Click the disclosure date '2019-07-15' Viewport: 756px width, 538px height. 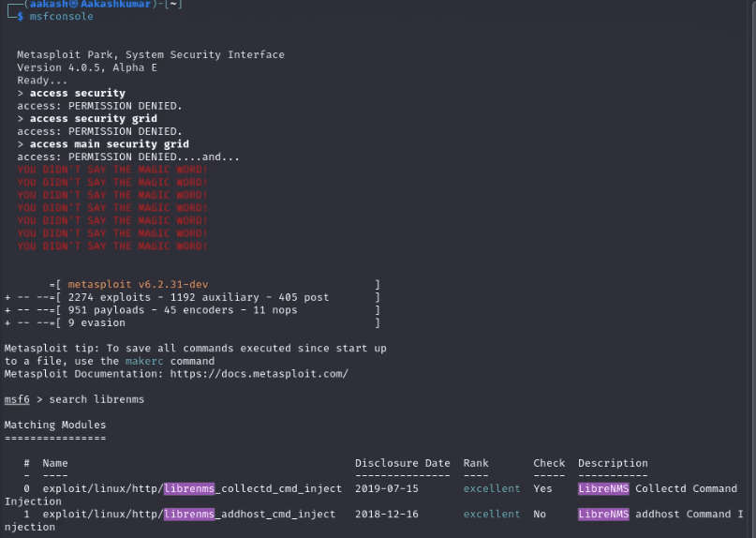click(x=387, y=488)
